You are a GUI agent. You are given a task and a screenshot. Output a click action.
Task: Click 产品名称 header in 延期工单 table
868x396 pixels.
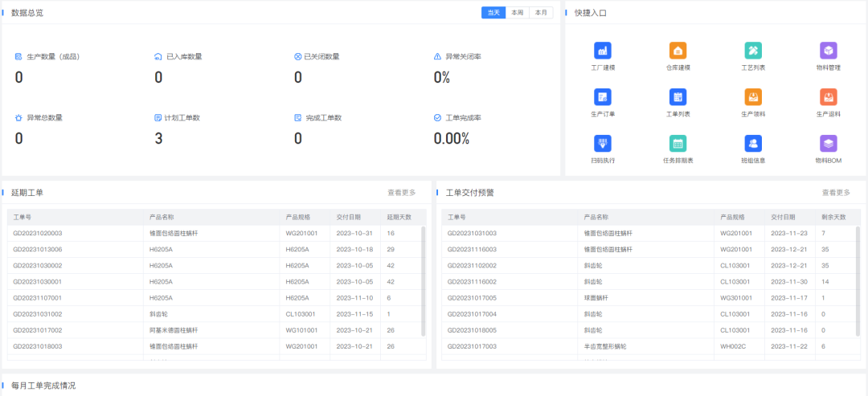(x=162, y=218)
